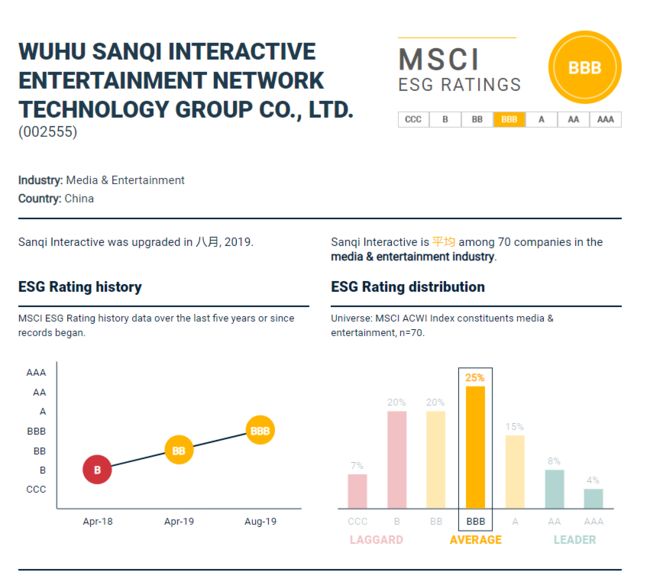Click the ESG Rating distribution heading
650x582 pixels.
[x=408, y=287]
